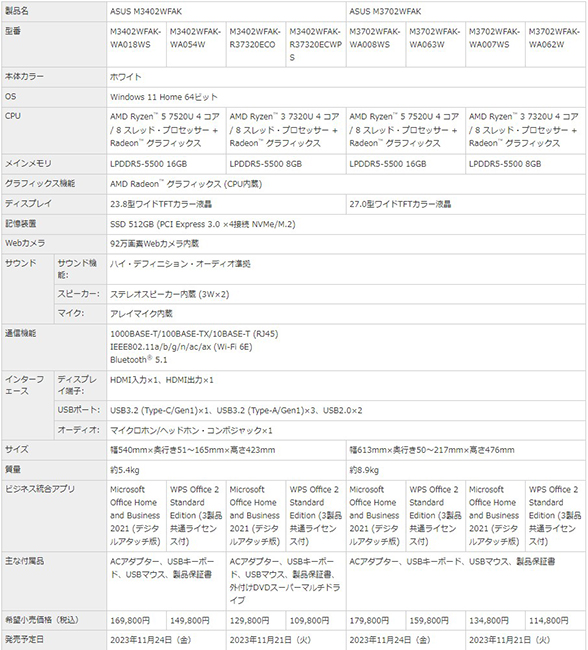Click the Windows 11 Home 64ビット text

(x=164, y=97)
